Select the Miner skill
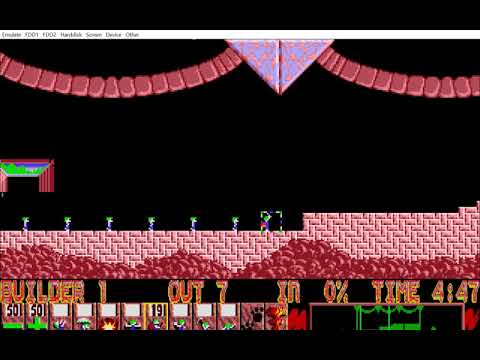 [205, 316]
